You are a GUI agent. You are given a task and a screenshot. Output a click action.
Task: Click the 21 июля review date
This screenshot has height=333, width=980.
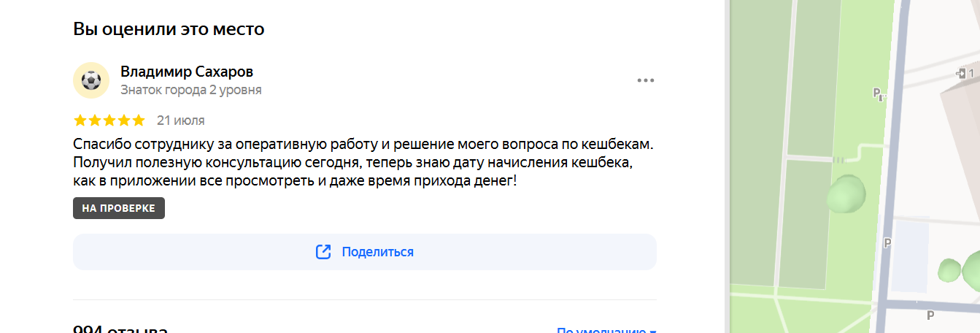click(181, 120)
